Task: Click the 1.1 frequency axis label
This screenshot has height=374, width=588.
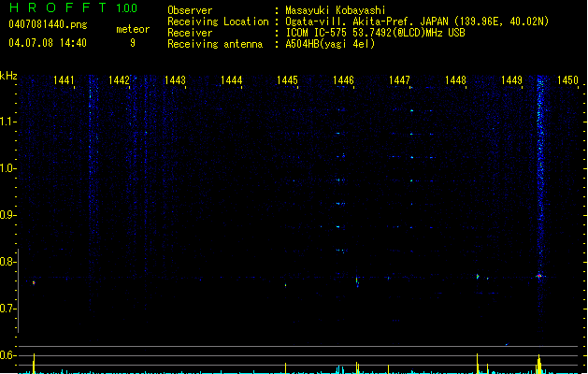Action: [x=7, y=122]
